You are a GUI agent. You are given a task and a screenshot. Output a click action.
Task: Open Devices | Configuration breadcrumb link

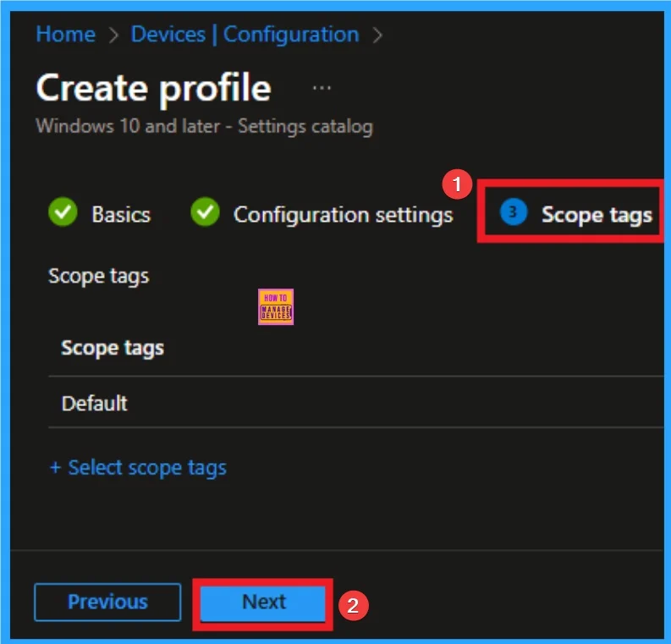(x=245, y=35)
